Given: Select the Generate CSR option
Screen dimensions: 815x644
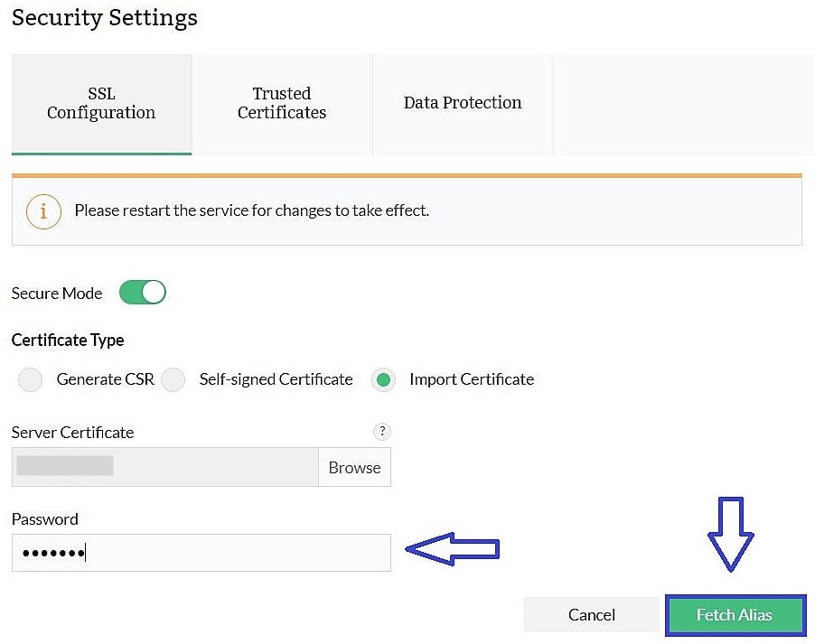Looking at the screenshot, I should click(30, 379).
